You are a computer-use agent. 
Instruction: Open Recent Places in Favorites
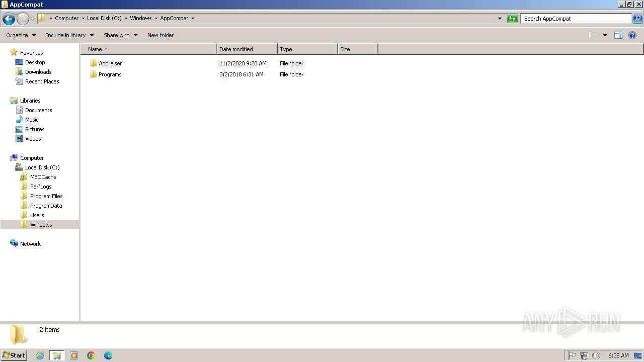coord(42,81)
